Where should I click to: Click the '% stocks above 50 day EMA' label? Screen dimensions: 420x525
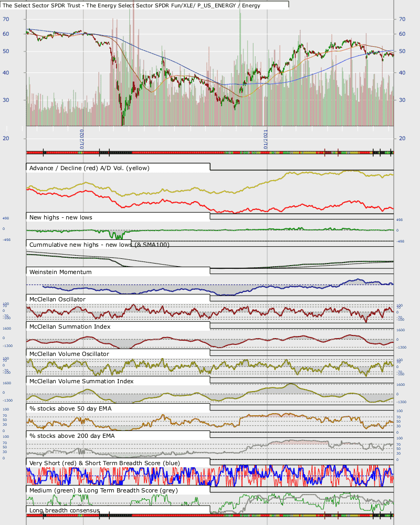point(70,408)
